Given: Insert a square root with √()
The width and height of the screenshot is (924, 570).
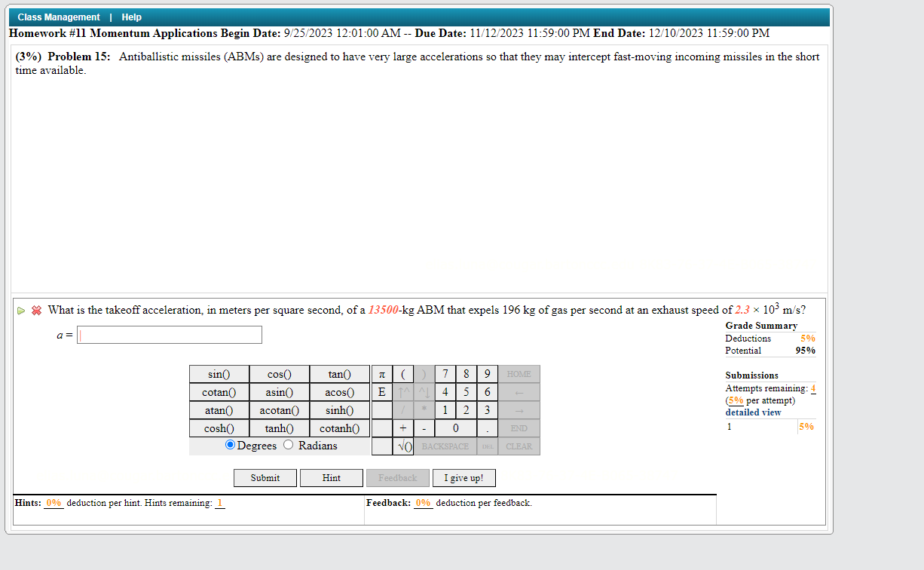Looking at the screenshot, I should (402, 446).
